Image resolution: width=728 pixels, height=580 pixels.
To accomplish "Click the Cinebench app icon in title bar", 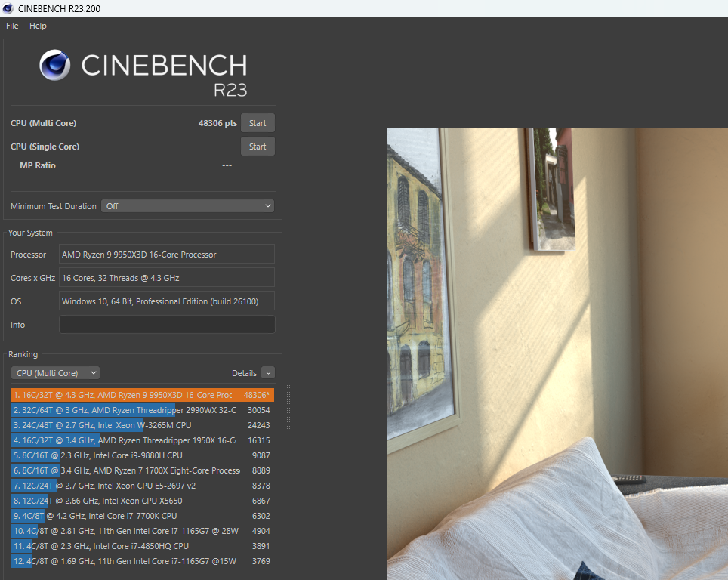I will tap(8, 8).
